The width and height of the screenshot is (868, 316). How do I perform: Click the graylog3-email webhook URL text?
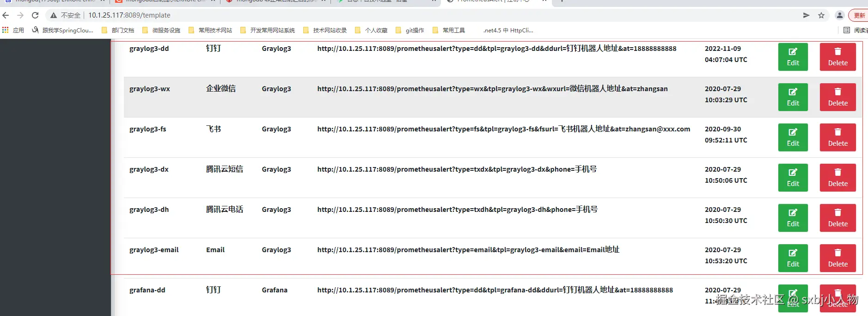(x=468, y=249)
